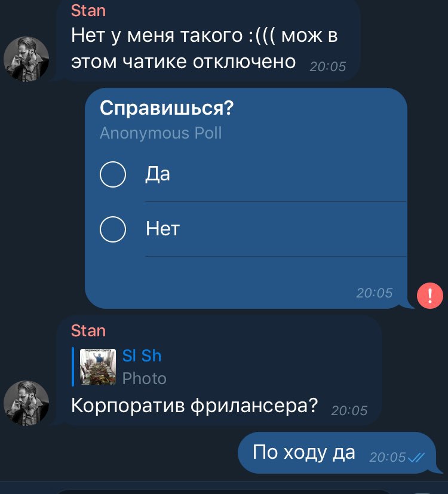Tap the double-check read receipt icon

pos(416,457)
